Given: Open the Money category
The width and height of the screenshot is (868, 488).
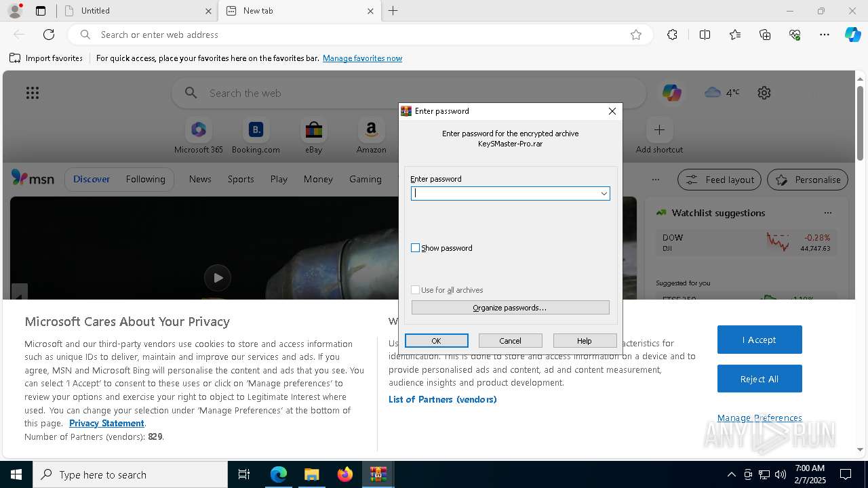Looking at the screenshot, I should (318, 179).
